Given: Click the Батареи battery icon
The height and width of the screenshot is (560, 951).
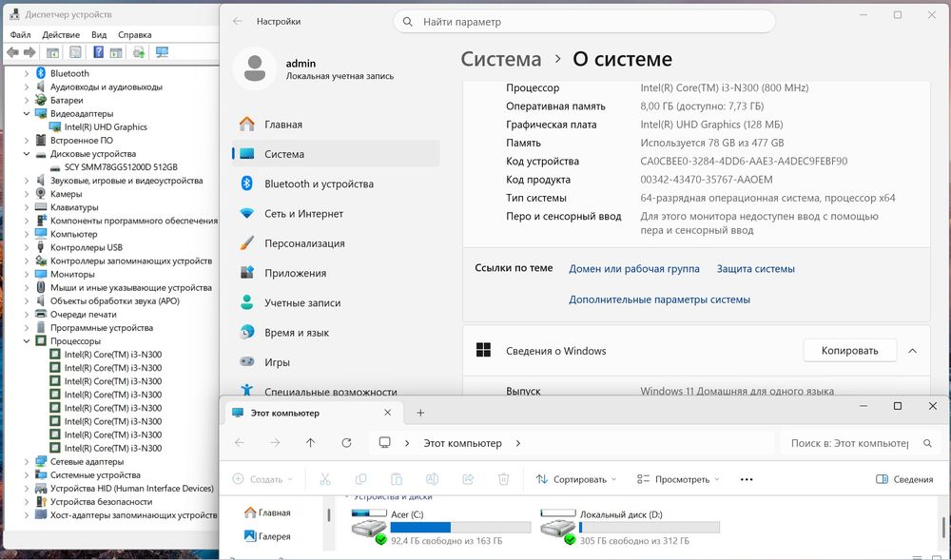Looking at the screenshot, I should 41,100.
